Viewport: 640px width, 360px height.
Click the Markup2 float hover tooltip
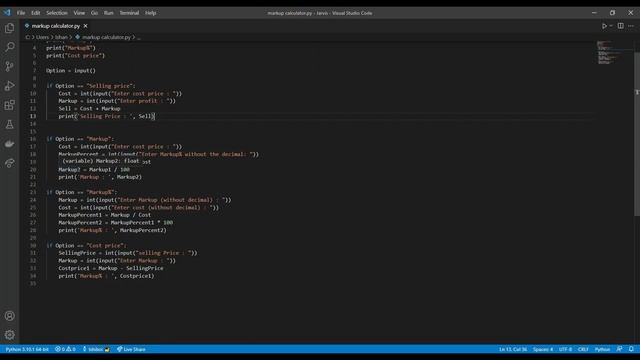point(101,161)
